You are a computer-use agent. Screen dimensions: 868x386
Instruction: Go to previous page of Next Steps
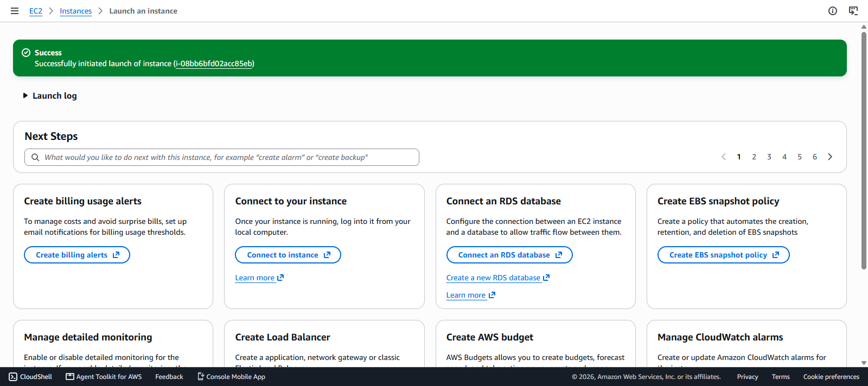(x=724, y=157)
